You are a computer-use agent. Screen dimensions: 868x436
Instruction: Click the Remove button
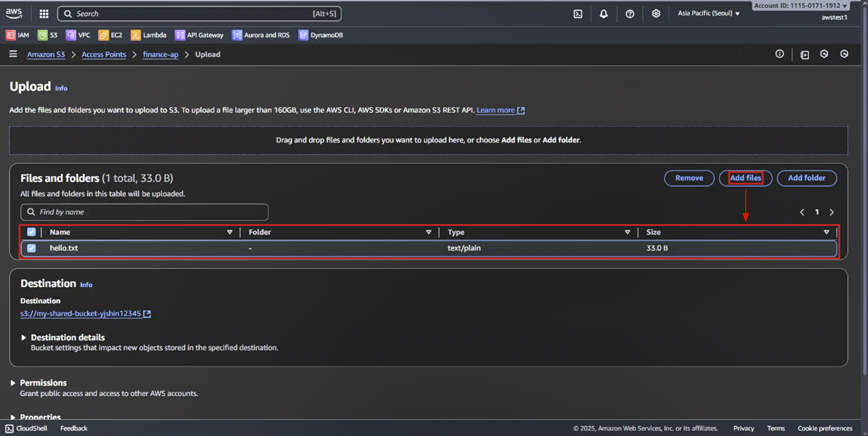point(689,178)
